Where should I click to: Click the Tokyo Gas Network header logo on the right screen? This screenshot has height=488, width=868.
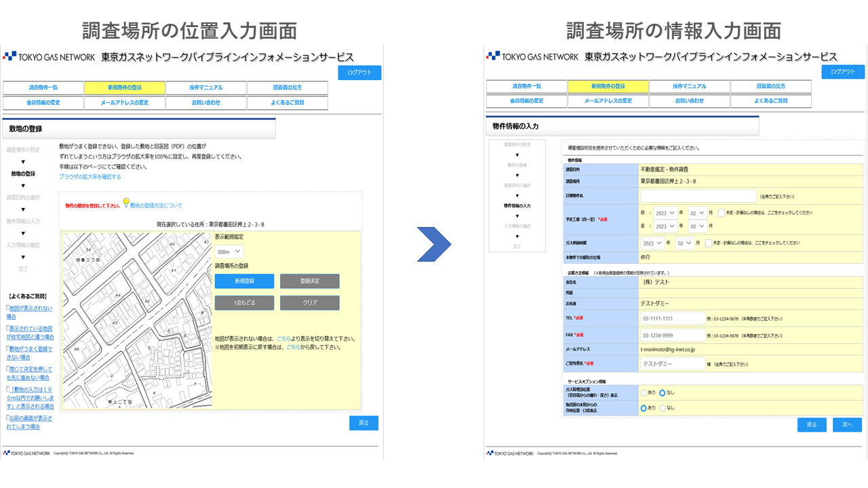point(532,57)
